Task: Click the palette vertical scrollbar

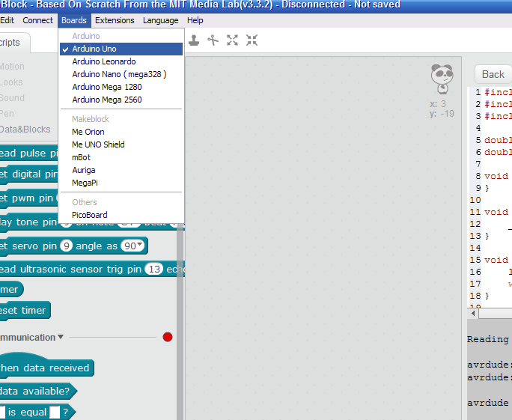Action: 180,322
